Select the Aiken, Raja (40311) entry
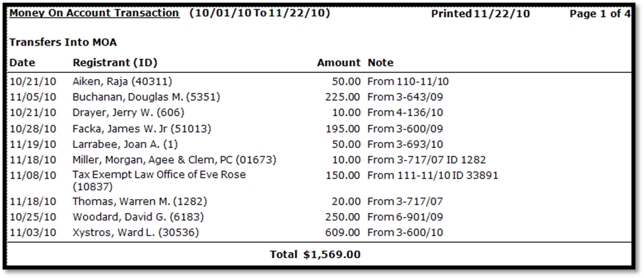 122,82
